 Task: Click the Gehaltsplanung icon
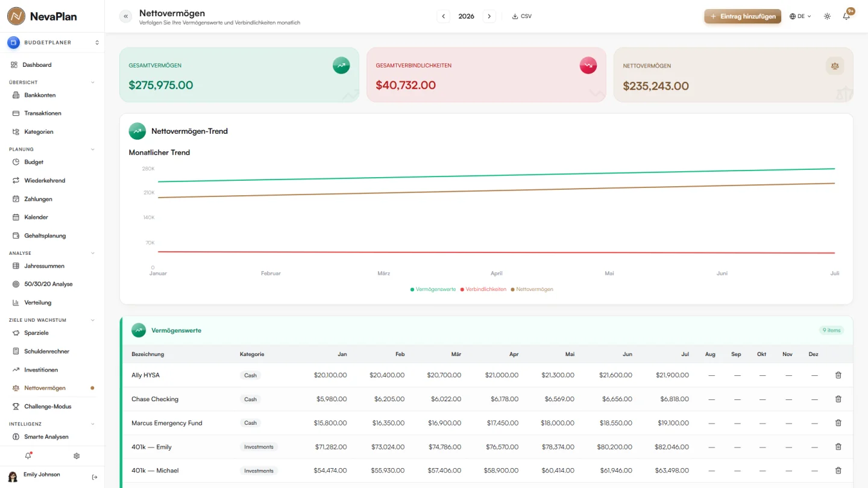click(x=16, y=236)
